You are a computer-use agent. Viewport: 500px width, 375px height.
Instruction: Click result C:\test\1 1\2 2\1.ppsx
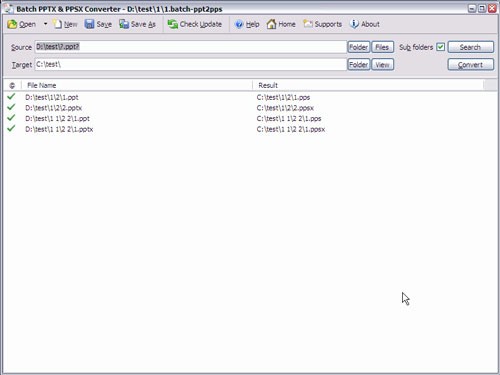click(291, 129)
